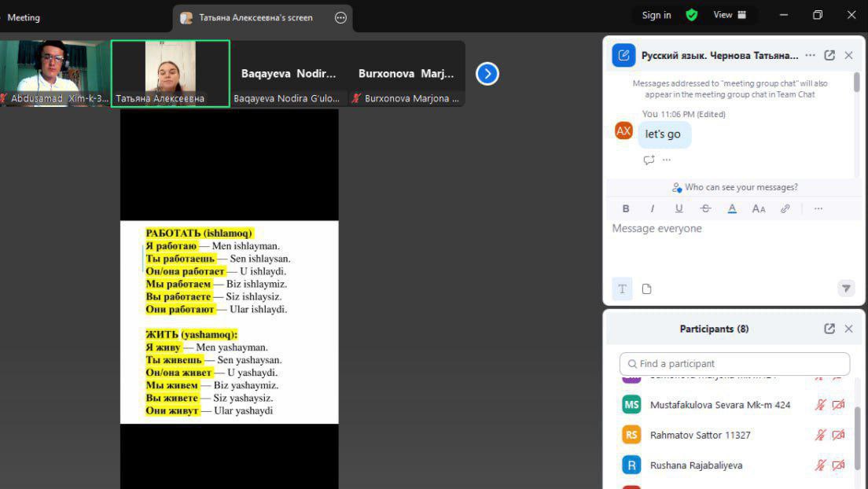Click the green encryption shield icon

(x=692, y=15)
